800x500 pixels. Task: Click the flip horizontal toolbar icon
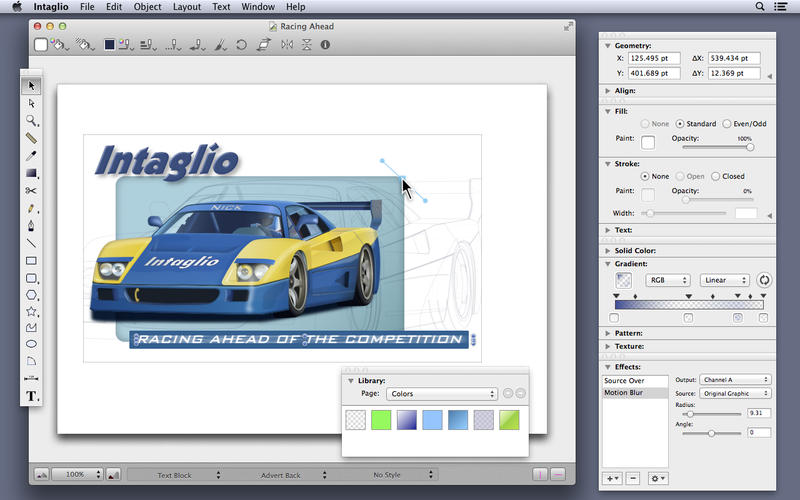coord(287,45)
